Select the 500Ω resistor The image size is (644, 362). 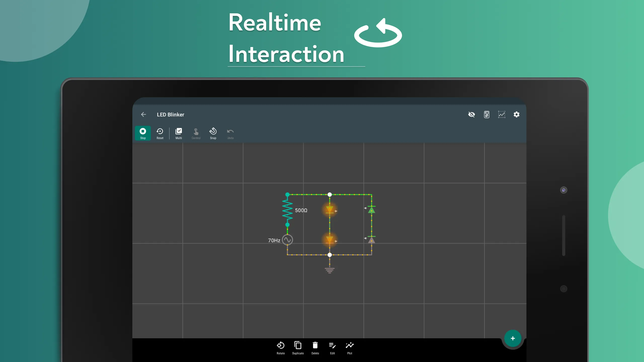287,210
